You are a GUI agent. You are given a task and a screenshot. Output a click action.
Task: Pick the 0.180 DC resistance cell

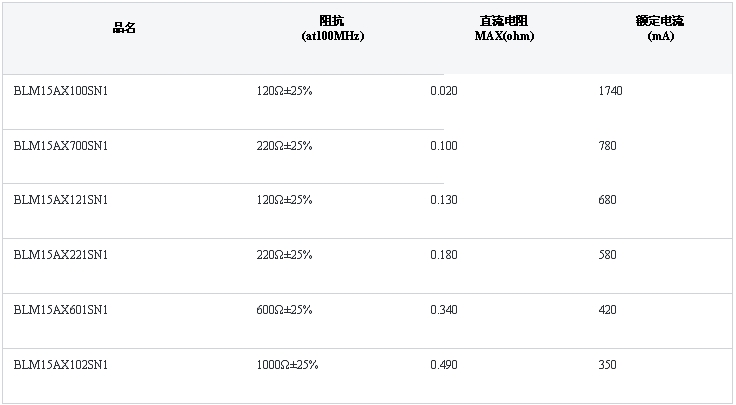pyautogui.click(x=443, y=255)
